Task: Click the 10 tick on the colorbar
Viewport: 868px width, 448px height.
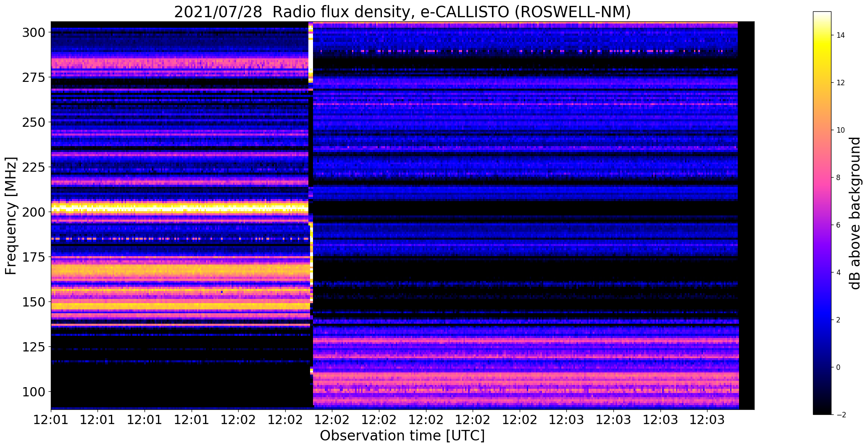Action: pos(841,130)
